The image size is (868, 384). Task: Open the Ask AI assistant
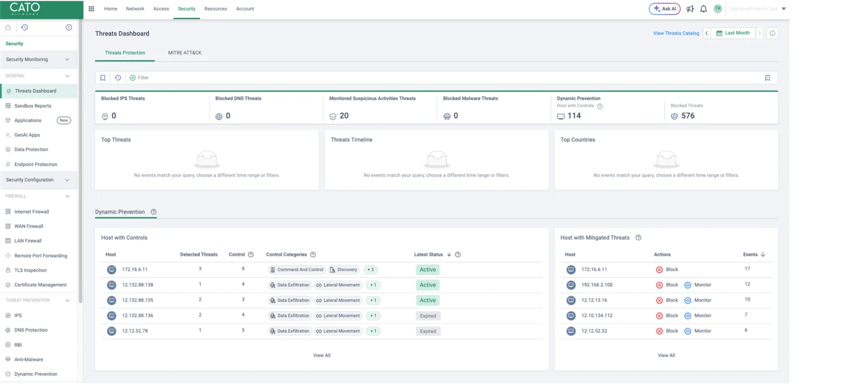[664, 8]
